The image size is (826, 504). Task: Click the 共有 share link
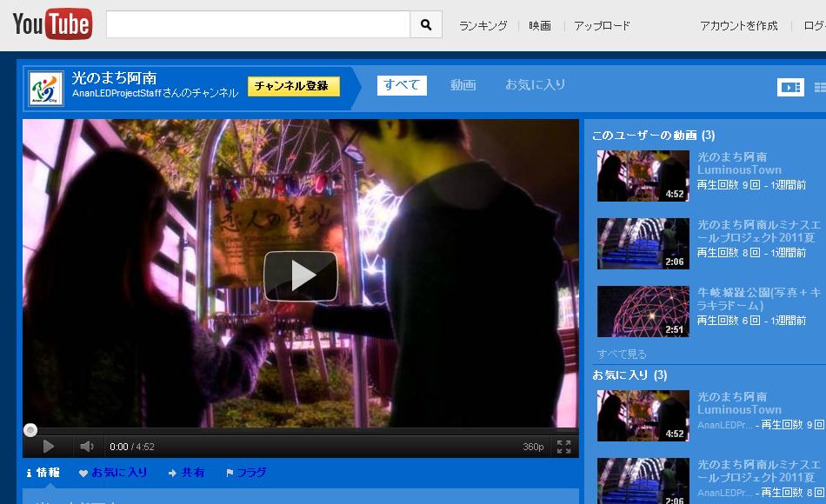[186, 473]
